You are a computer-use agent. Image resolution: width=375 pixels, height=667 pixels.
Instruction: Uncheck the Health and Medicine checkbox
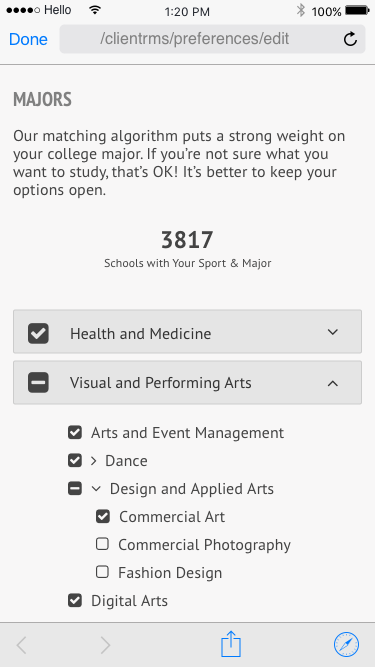[x=38, y=333]
